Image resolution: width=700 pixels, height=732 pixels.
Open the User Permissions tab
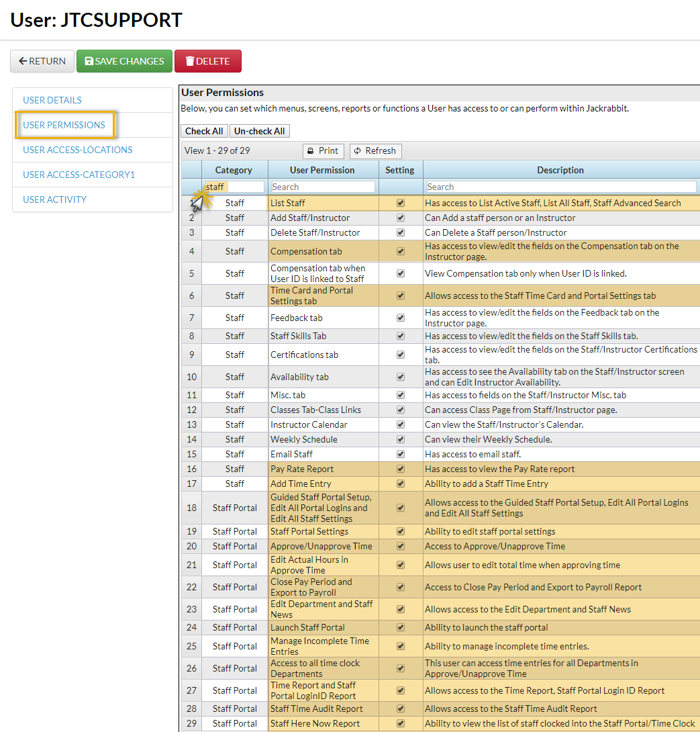point(64,125)
